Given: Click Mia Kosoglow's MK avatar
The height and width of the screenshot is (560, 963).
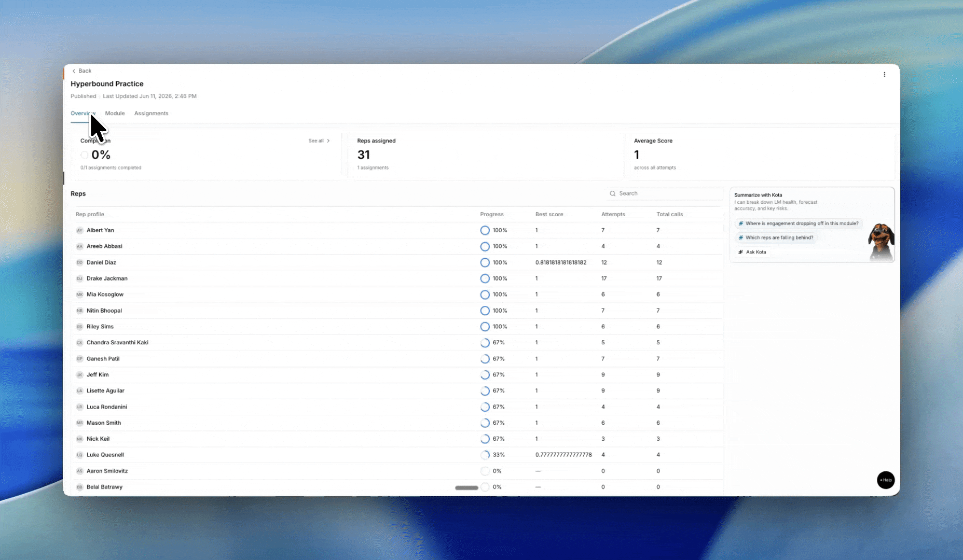Looking at the screenshot, I should coord(79,295).
